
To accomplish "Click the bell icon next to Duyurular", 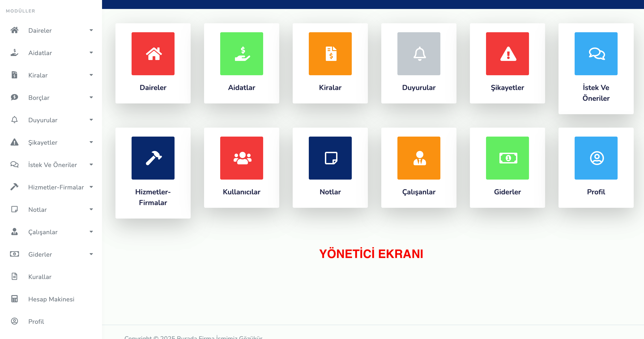I will [x=15, y=120].
